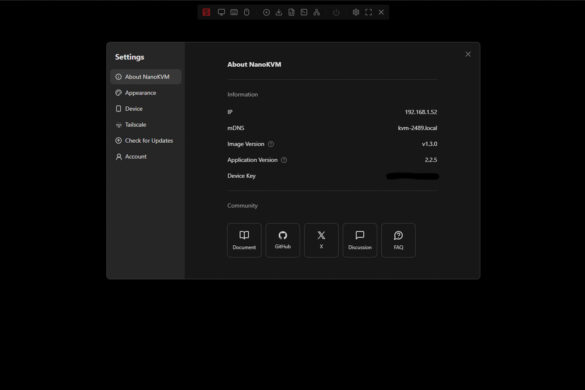
Task: Select About NanoKVM in settings sidebar
Action: [x=146, y=77]
